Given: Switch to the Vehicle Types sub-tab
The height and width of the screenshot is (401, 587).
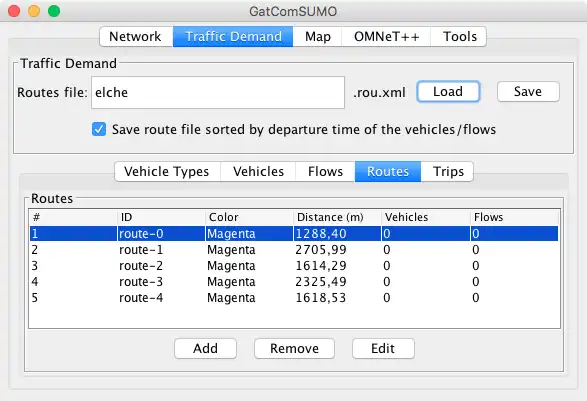Looking at the screenshot, I should tap(167, 171).
